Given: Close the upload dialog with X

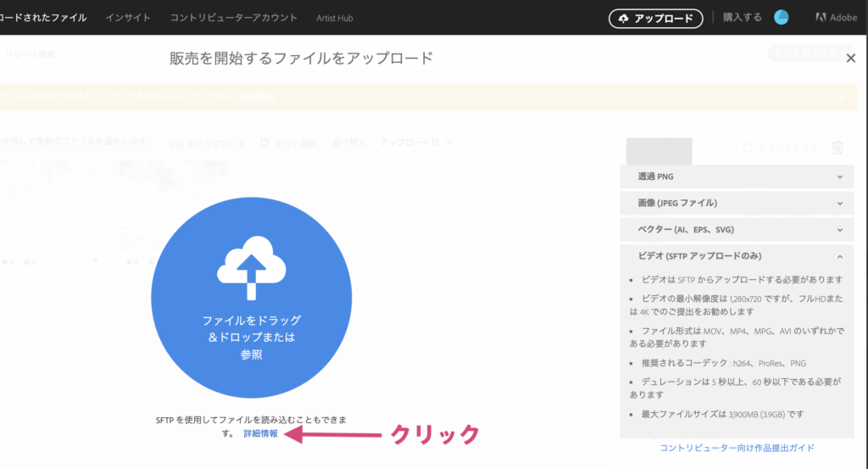Looking at the screenshot, I should 851,59.
